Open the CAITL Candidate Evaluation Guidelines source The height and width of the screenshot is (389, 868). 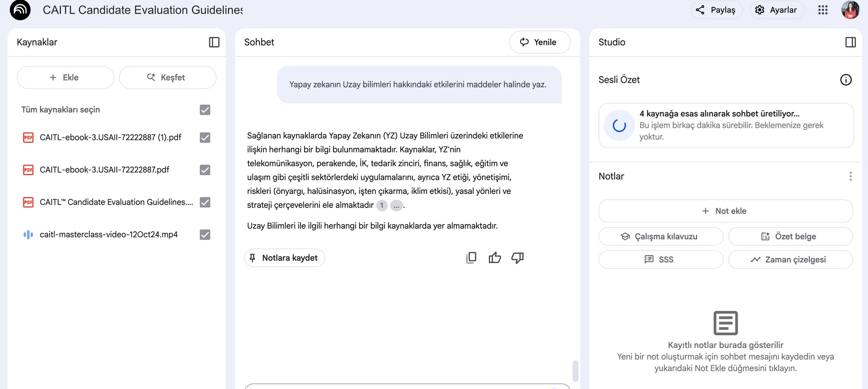click(x=116, y=202)
